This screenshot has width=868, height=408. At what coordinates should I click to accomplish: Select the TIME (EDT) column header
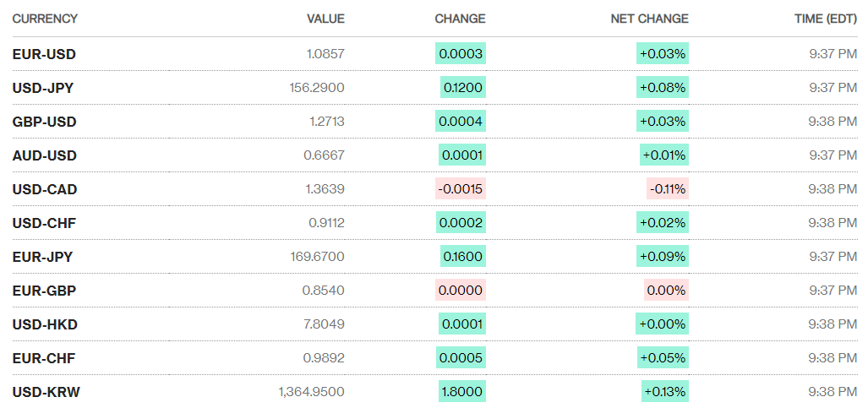coord(826,19)
